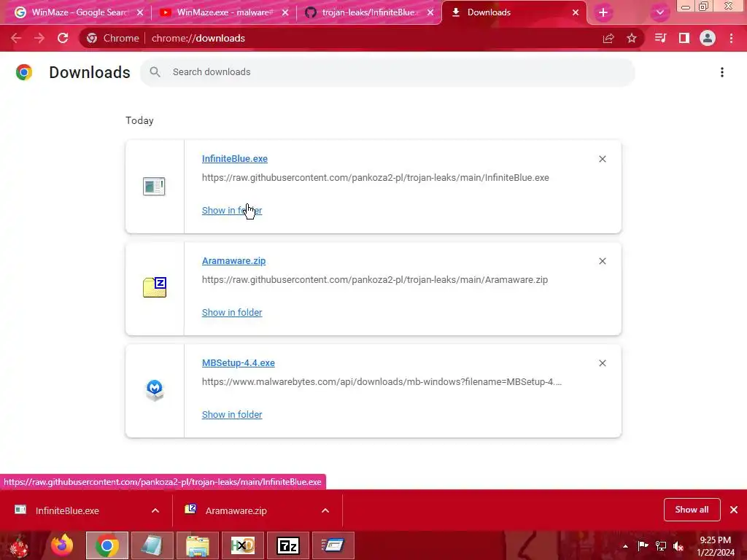Click the network tray icon
747x560 pixels.
661,545
